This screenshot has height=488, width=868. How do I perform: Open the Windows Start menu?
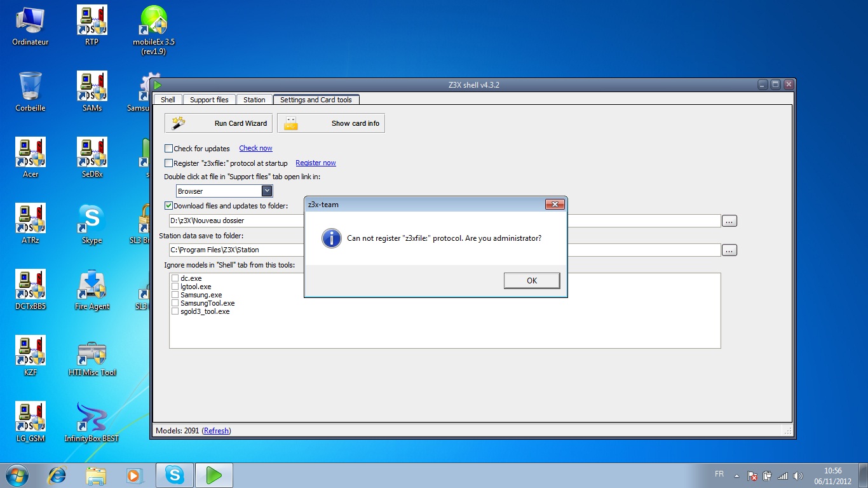17,475
